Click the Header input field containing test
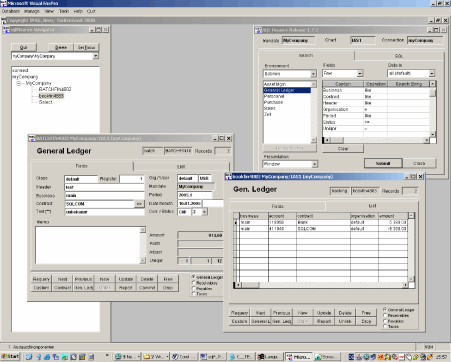 point(104,187)
